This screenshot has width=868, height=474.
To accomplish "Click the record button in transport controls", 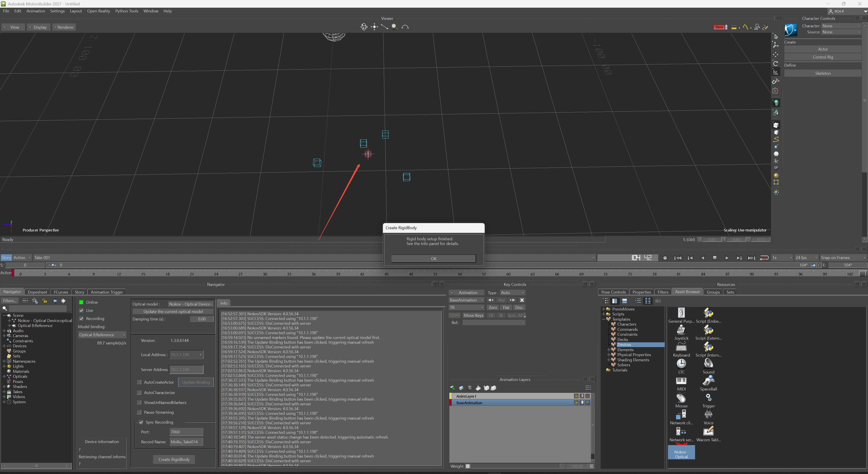I will (x=665, y=258).
